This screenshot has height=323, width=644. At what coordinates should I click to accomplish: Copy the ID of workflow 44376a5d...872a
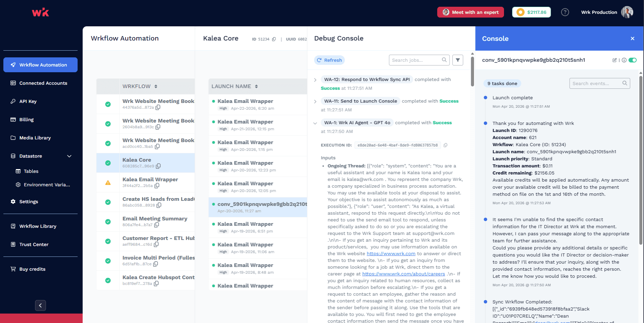pyautogui.click(x=158, y=107)
